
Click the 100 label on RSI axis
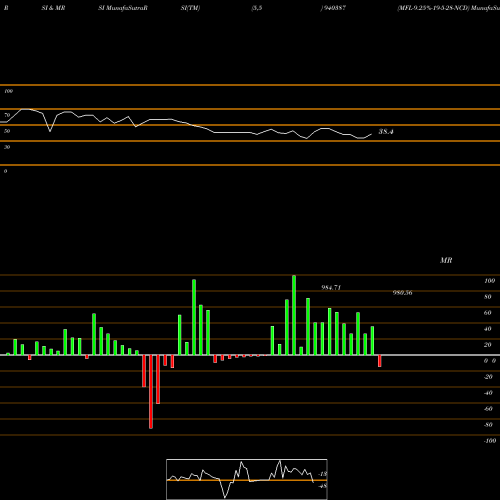pos(8,91)
